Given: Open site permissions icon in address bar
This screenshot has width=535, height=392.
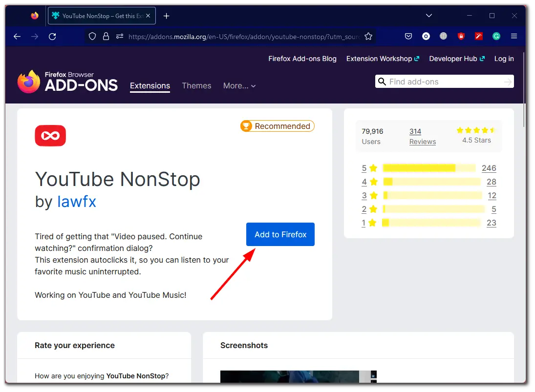Looking at the screenshot, I should tap(119, 37).
